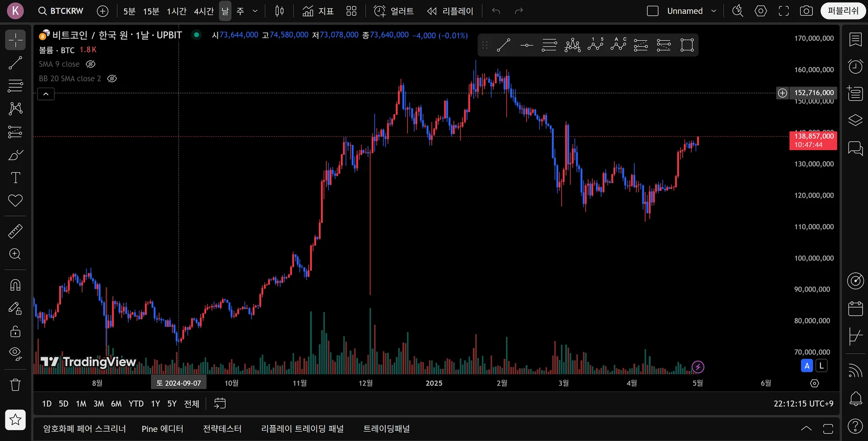868x441 pixels.
Task: Open the indicators 지표 menu
Action: point(318,11)
